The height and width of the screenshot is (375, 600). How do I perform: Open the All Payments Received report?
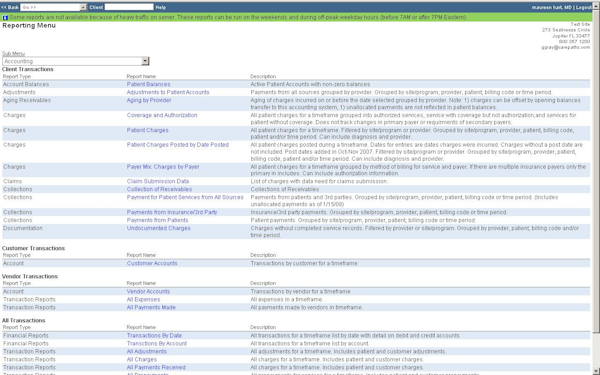156,368
